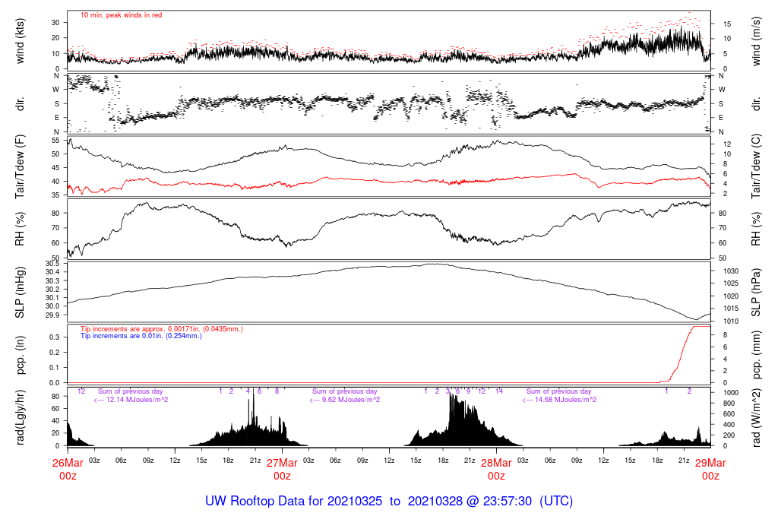Click the '10 min. peak winds in red' note
The width and height of the screenshot is (778, 532).
point(121,15)
